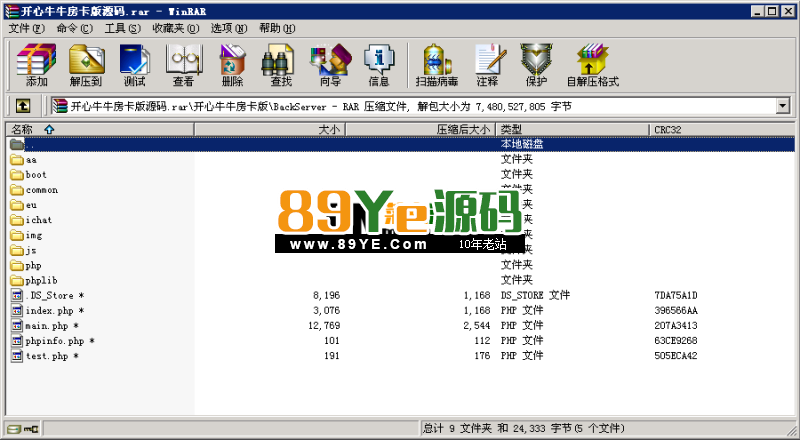Select the .DS_Store file
Screen dimensions: 800x440
(47, 296)
